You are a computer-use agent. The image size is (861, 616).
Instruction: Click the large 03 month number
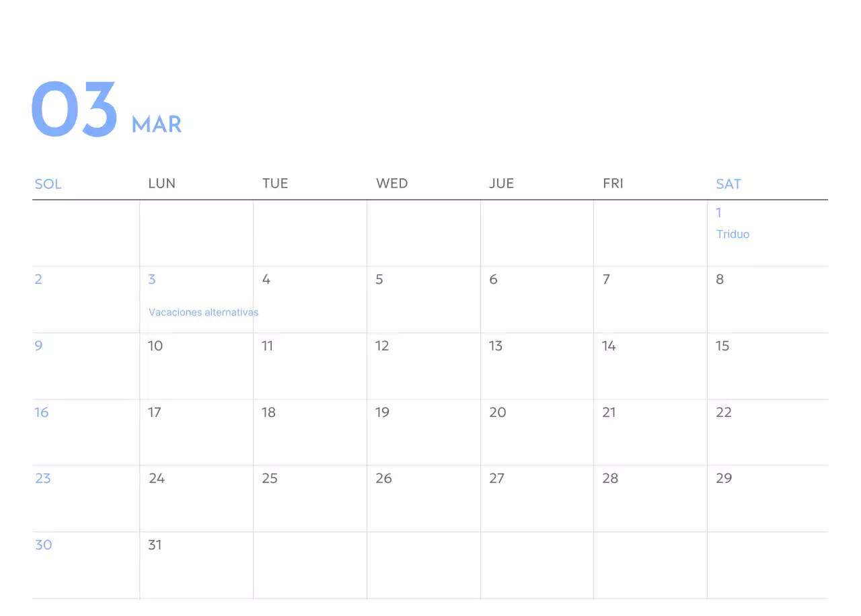[x=74, y=108]
